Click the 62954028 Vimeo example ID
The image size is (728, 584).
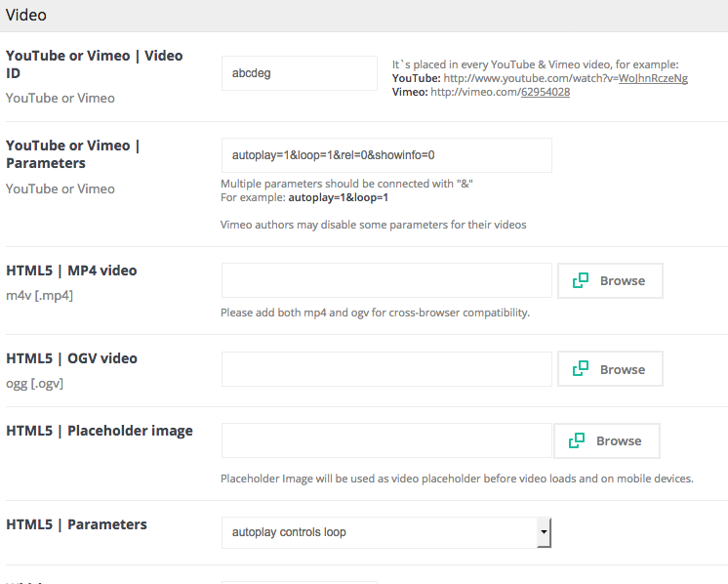tap(546, 92)
